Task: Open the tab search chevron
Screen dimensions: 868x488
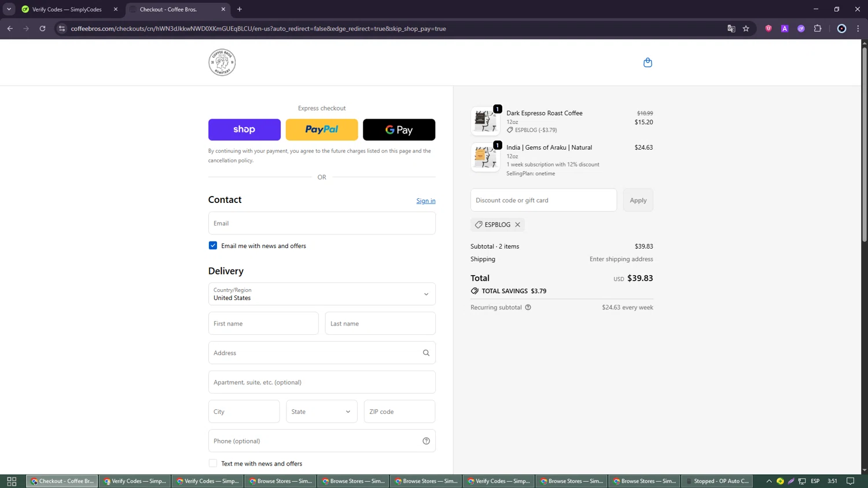Action: point(9,9)
